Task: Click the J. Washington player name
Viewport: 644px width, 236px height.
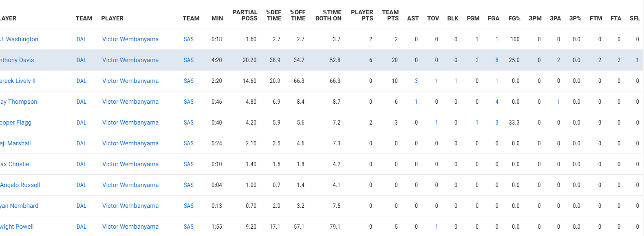Action: point(19,39)
